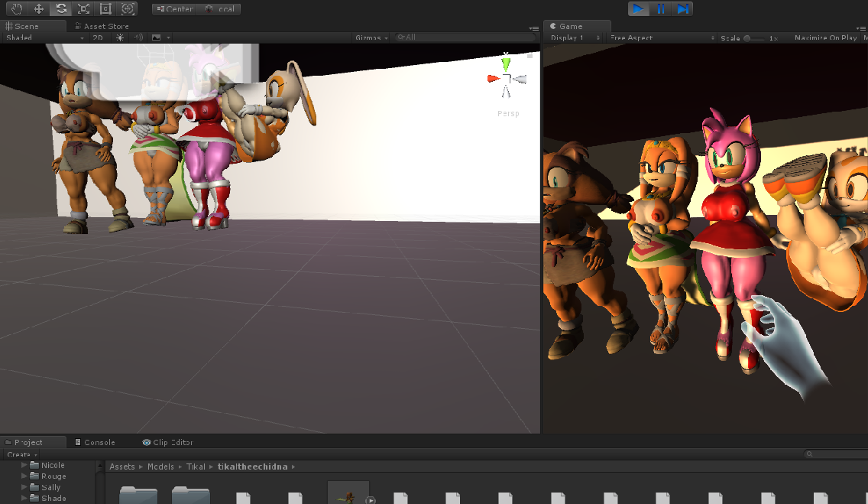Toggle Persp projection label
This screenshot has height=504, width=868.
coord(508,113)
